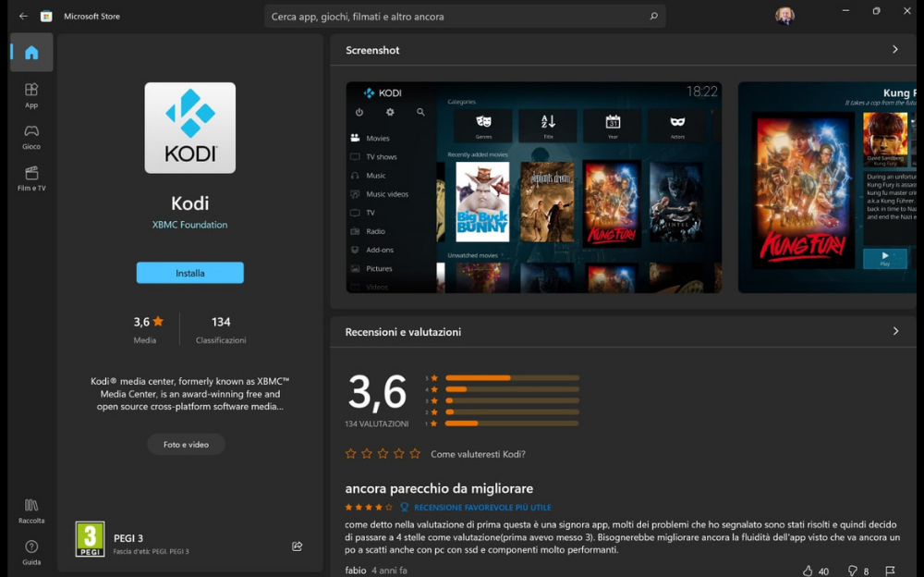
Task: Open the Home sidebar icon
Action: tap(31, 53)
